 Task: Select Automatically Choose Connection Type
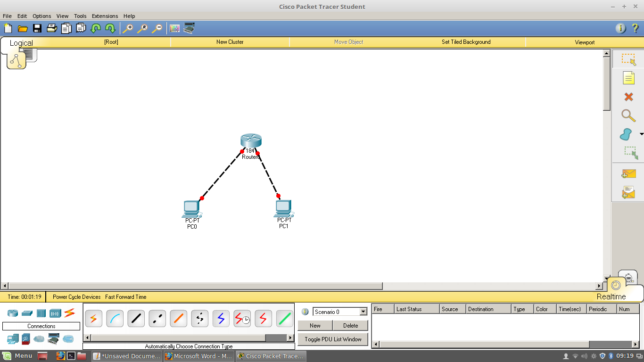[93, 319]
